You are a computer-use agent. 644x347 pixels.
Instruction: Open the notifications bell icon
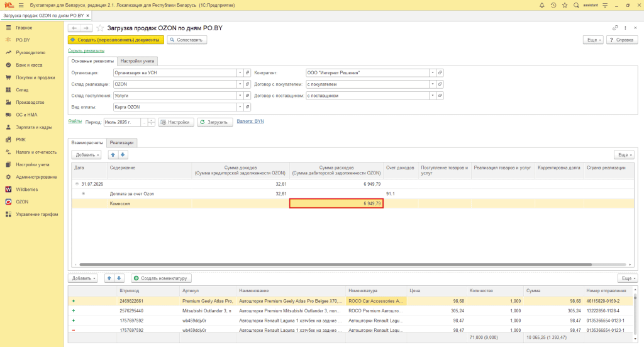(x=541, y=5)
